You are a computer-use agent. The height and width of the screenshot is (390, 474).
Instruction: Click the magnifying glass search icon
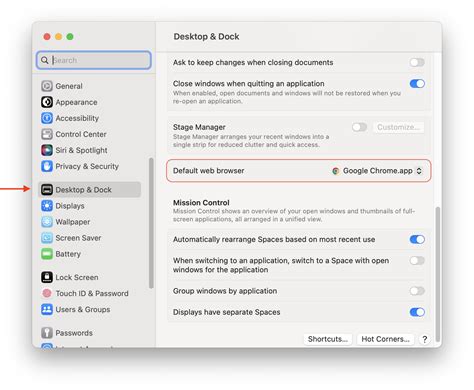[x=44, y=60]
